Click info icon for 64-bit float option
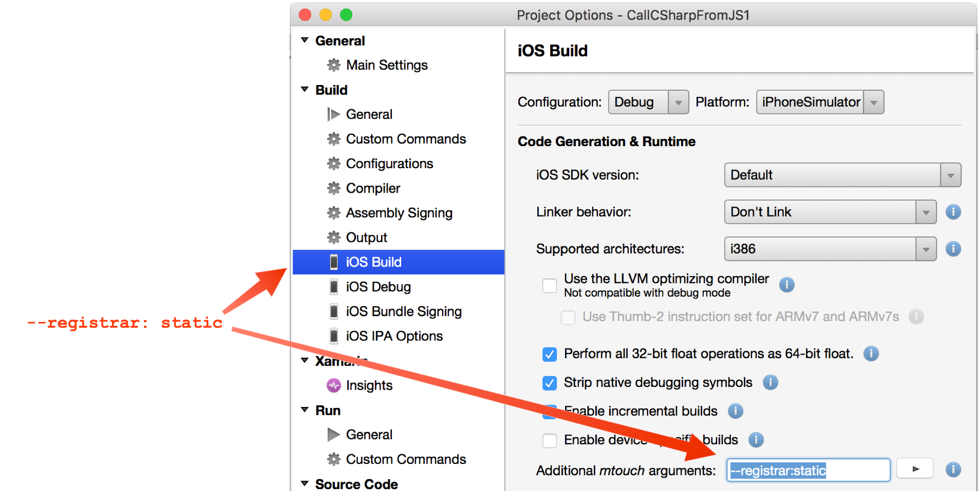 871,354
